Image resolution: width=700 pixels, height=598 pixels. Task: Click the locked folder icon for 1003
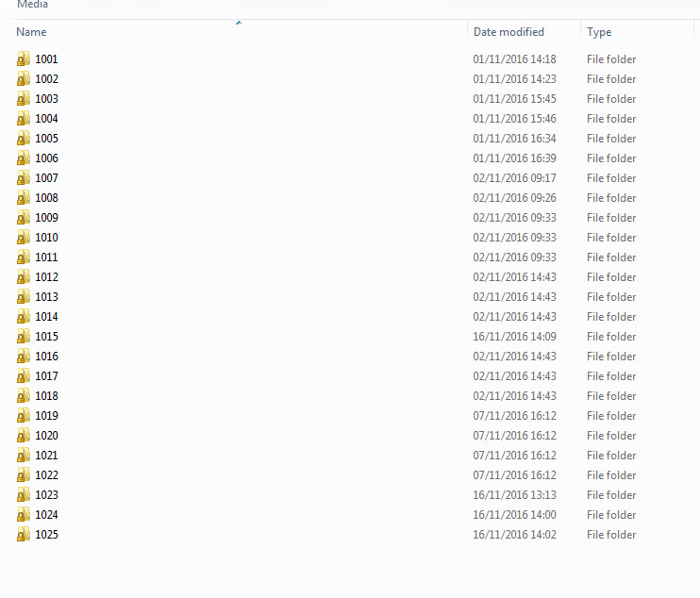pos(24,99)
